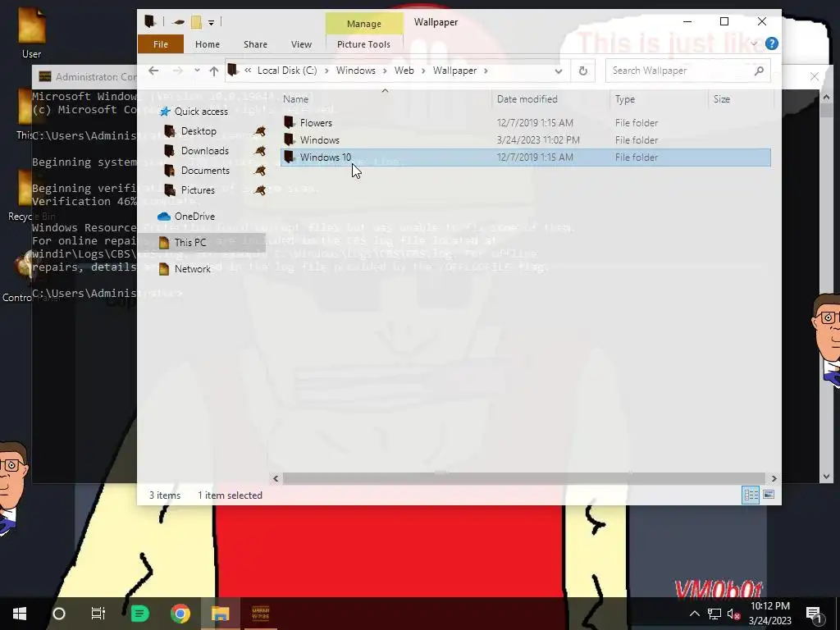Screen dimensions: 840x630
Task: Switch to the Share ribbon tab
Action: [x=255, y=44]
